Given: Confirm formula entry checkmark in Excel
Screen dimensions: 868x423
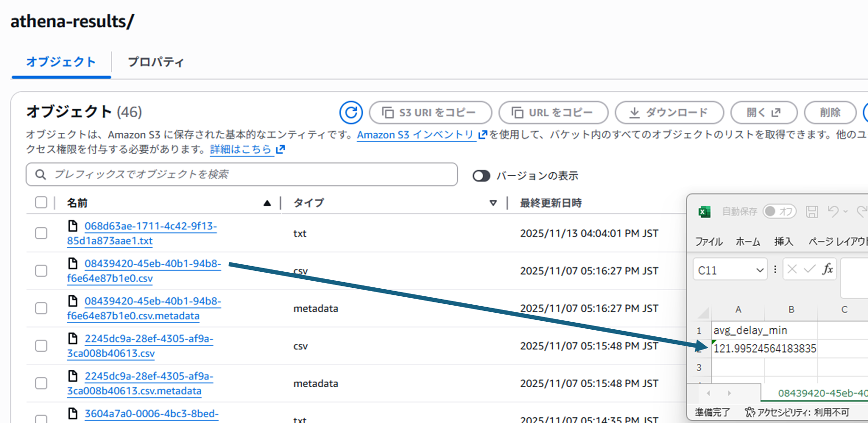Looking at the screenshot, I should (810, 269).
